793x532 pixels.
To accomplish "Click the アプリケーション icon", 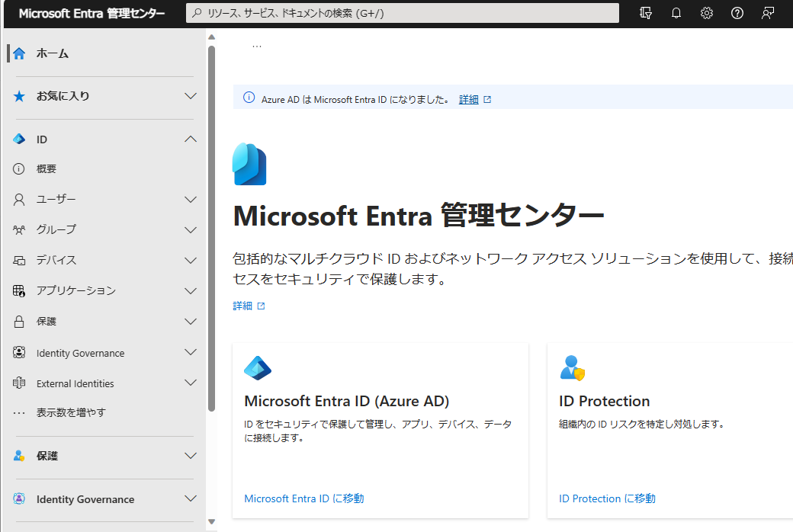I will (18, 290).
